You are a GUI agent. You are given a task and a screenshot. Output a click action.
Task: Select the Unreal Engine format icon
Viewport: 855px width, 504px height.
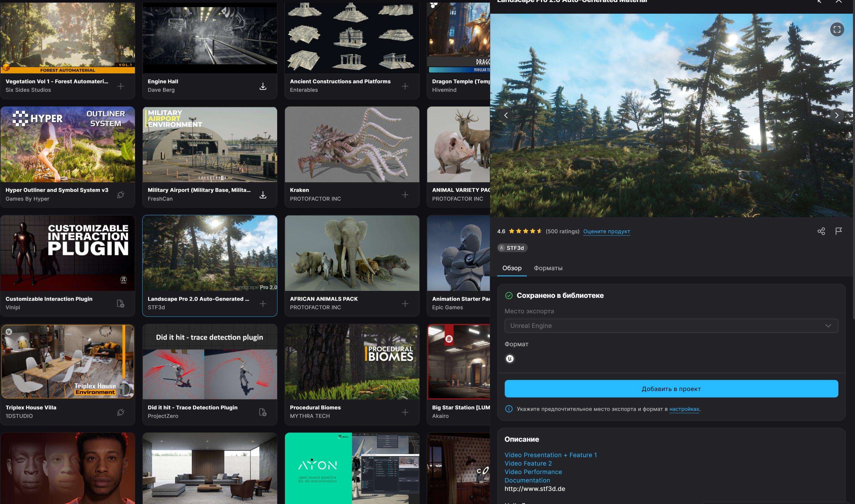click(510, 359)
